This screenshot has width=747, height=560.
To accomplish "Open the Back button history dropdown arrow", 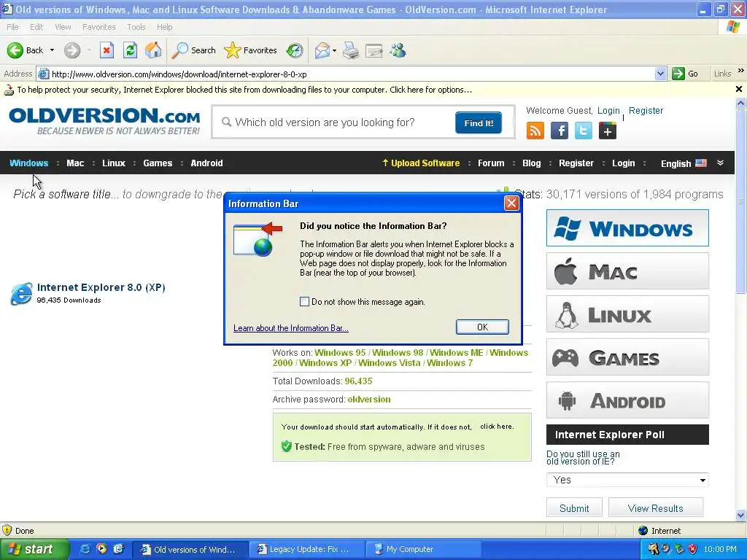I will pyautogui.click(x=52, y=50).
